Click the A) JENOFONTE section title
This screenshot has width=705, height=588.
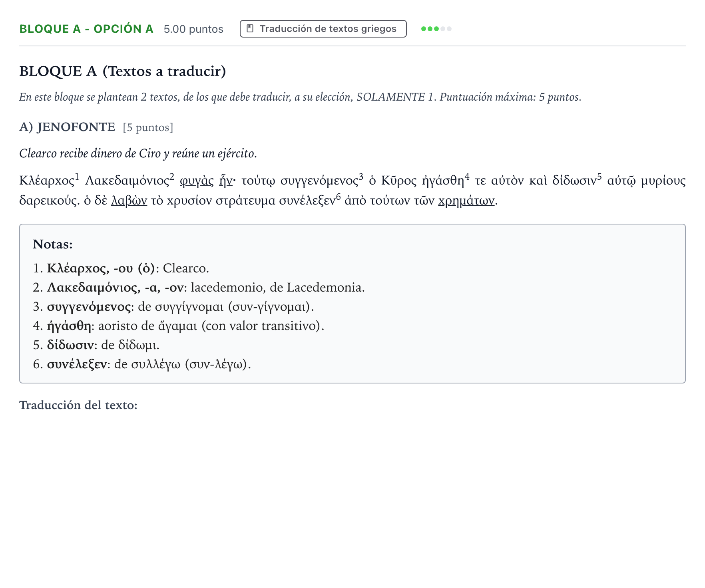tap(67, 127)
